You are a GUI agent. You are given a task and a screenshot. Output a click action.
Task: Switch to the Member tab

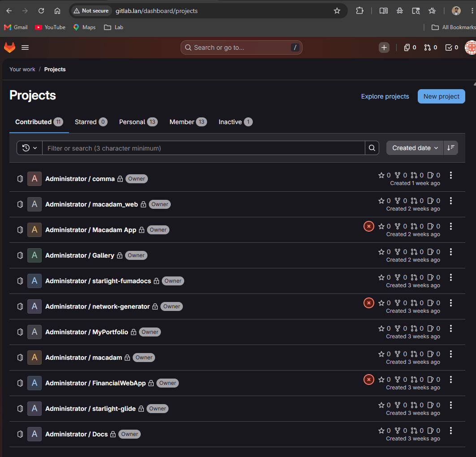[x=188, y=122]
